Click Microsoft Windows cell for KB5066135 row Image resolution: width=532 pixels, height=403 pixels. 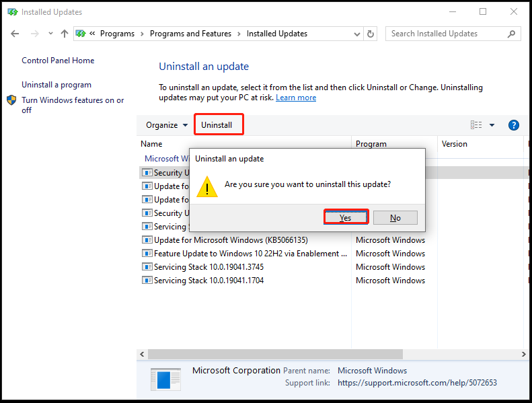coord(390,240)
